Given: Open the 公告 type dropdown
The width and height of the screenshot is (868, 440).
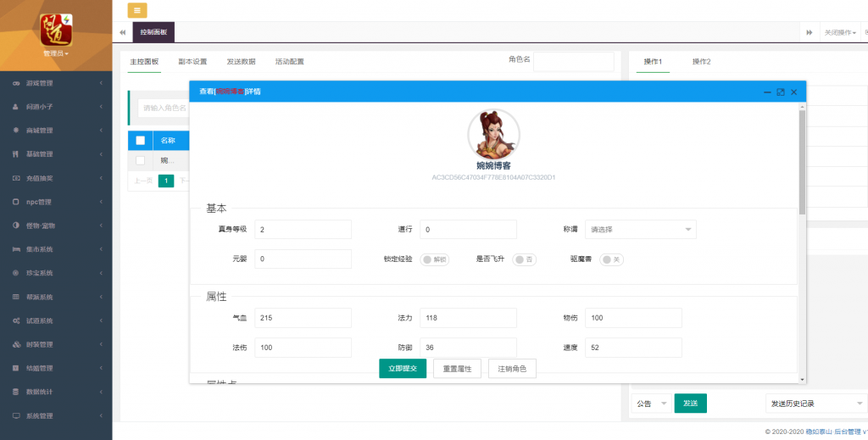Looking at the screenshot, I should tap(652, 404).
